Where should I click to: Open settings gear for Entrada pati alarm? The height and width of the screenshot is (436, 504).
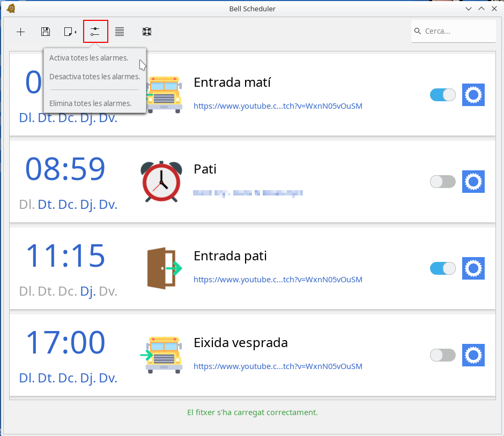tap(473, 268)
